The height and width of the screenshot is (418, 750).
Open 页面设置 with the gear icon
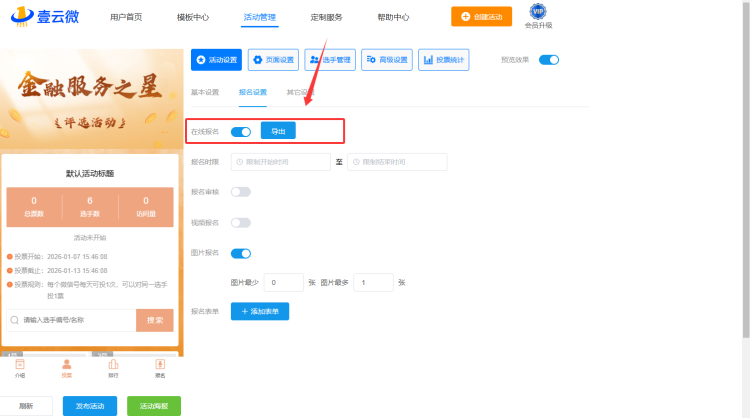click(273, 60)
